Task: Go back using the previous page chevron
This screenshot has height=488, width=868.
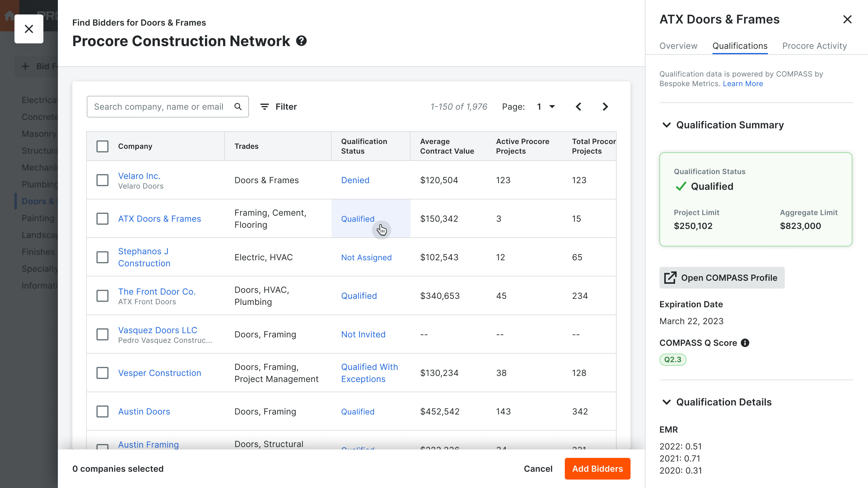Action: (579, 106)
